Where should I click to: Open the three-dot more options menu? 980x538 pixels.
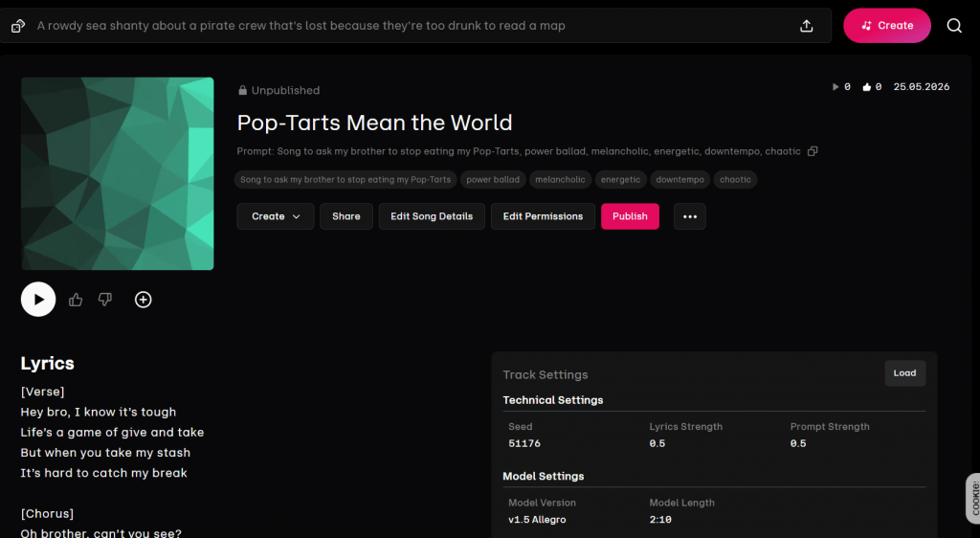pos(690,216)
